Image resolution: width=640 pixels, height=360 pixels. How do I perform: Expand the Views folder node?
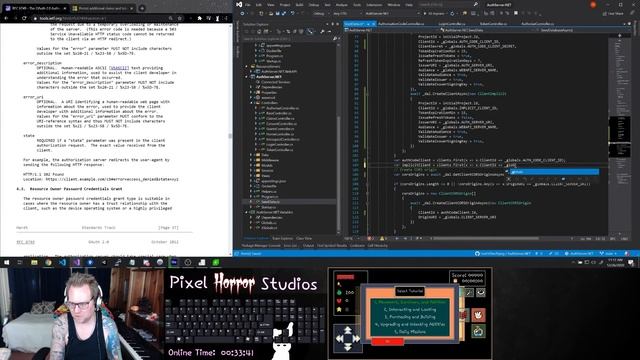pos(251,176)
